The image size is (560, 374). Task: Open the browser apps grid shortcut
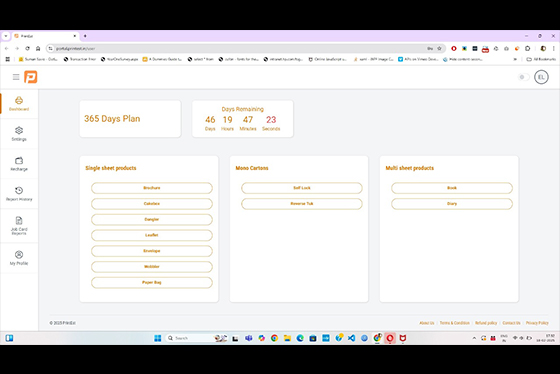(x=8, y=59)
